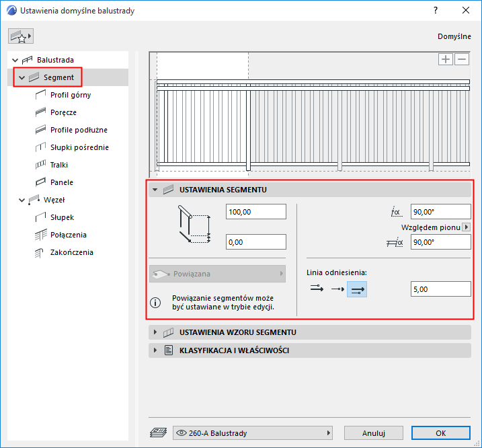Expand Klasyfikacja i Właściwości panel

[155, 350]
